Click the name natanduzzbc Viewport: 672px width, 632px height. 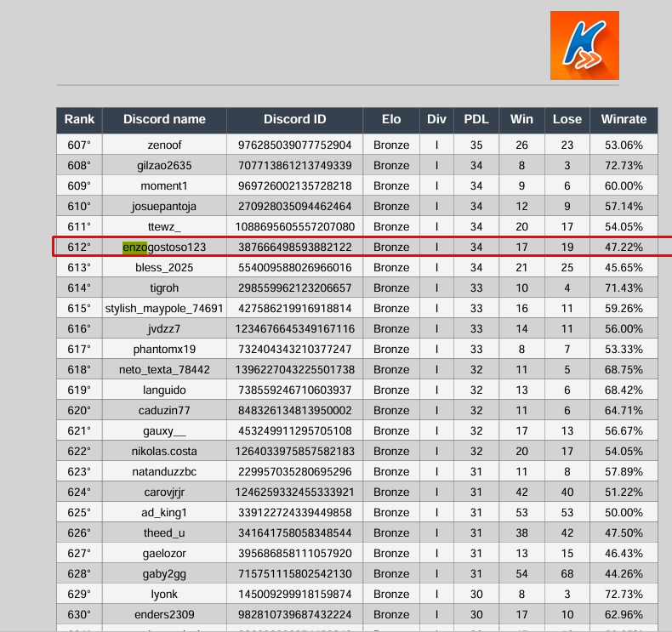click(164, 472)
